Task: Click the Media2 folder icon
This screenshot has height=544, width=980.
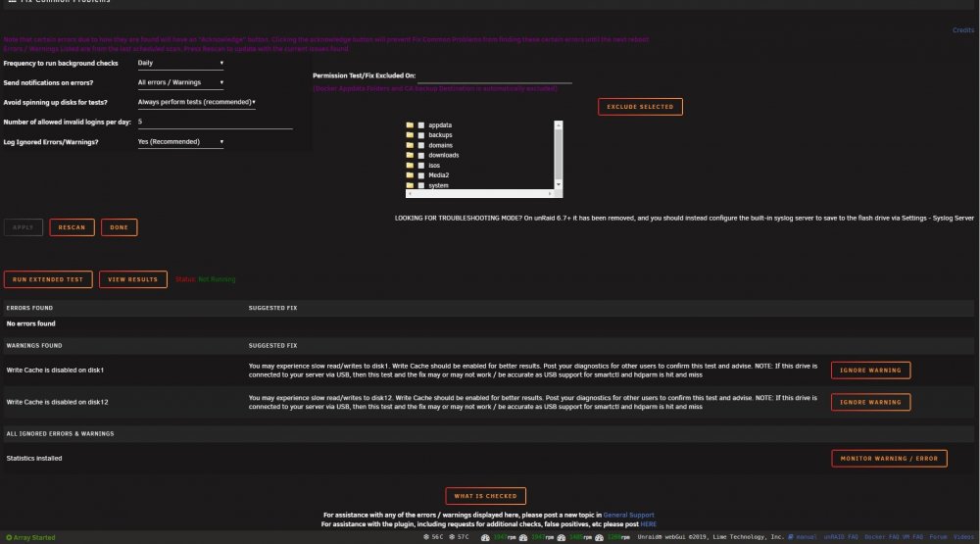Action: [410, 175]
